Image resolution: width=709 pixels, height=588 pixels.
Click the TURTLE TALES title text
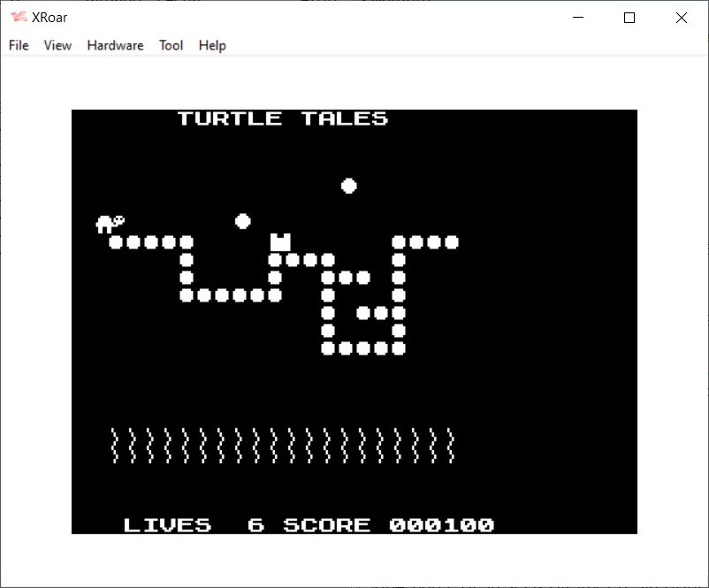282,118
